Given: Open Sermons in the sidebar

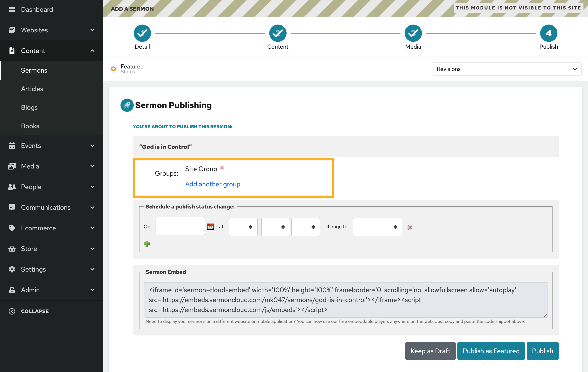Looking at the screenshot, I should (34, 70).
